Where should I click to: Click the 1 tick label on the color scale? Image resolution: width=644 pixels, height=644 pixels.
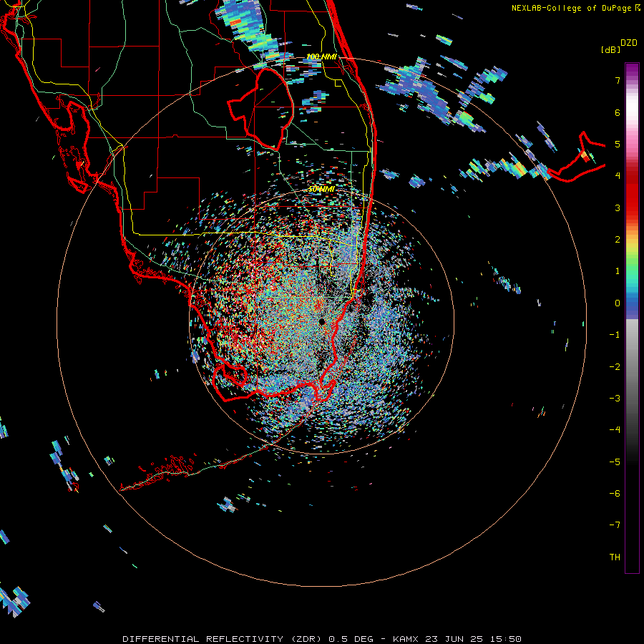click(618, 271)
